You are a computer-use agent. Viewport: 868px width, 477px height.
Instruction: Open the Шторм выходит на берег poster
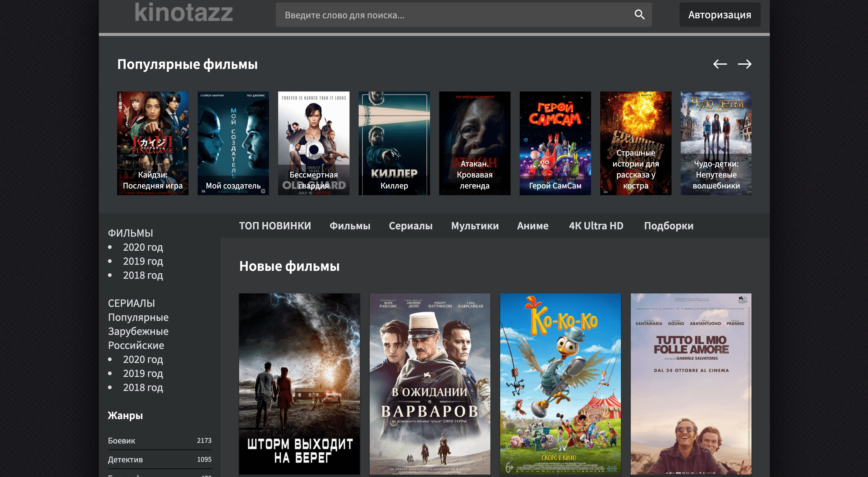299,384
